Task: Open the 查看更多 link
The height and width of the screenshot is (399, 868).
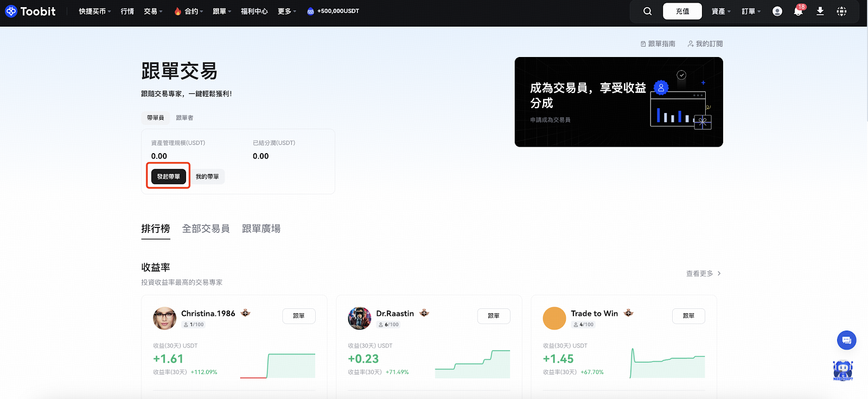Action: tap(703, 274)
